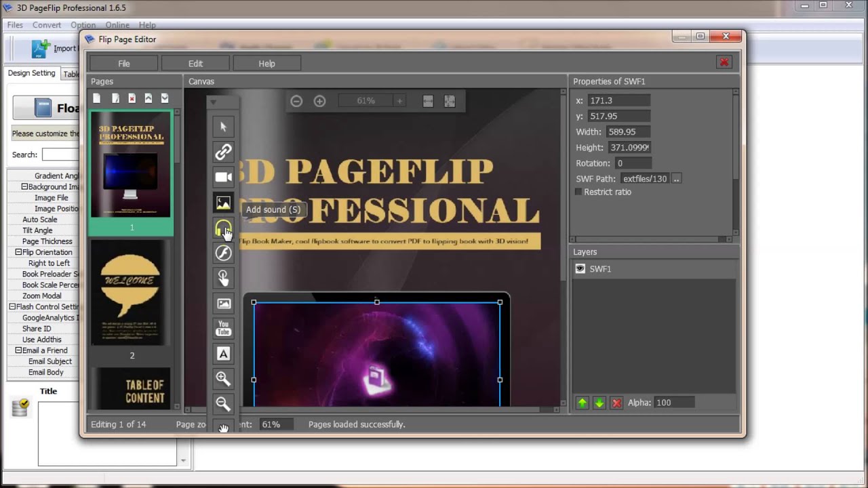This screenshot has width=868, height=488.
Task: Hide the SWF1 layer via eye icon
Action: [580, 269]
